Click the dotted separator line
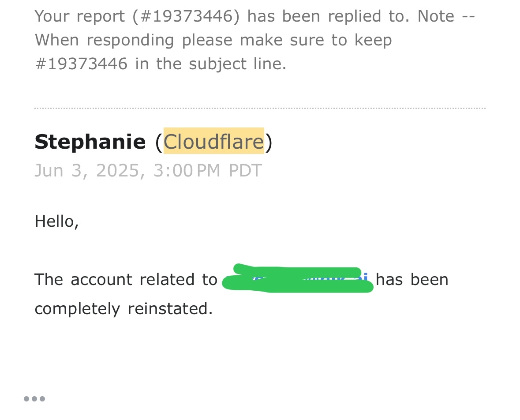Viewport: 520px width, 420px height. coord(260,108)
